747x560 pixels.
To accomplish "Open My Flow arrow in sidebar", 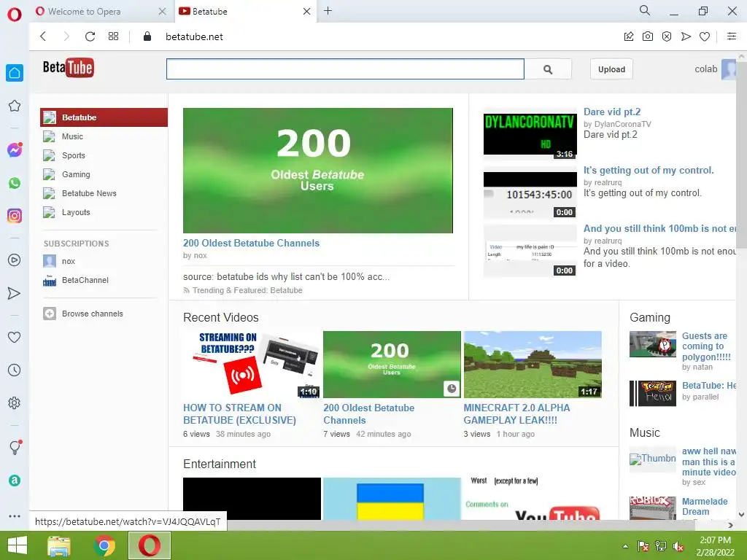I will (x=15, y=293).
